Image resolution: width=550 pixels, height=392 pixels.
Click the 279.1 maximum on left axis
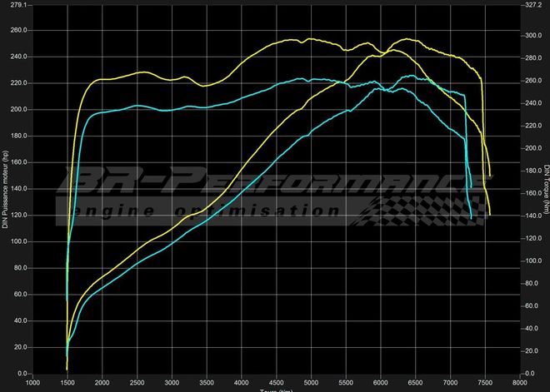[x=18, y=4]
